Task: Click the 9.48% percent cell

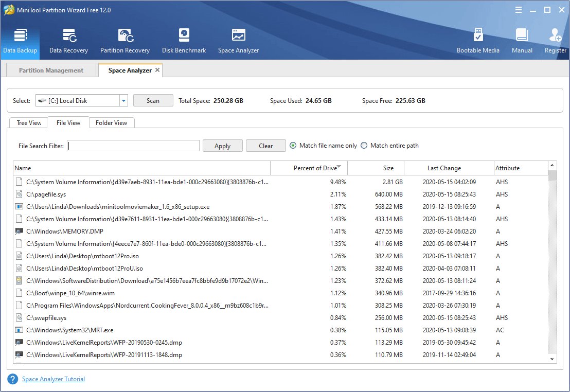Action: coord(338,182)
